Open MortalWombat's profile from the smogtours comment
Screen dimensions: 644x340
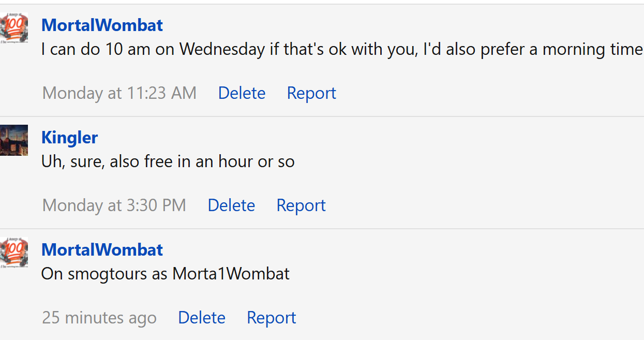point(102,249)
